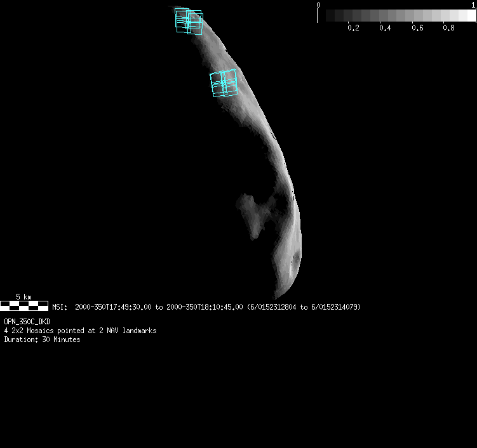Click the bottom tip of the asteroid
The image size is (477, 448).
pyautogui.click(x=276, y=297)
